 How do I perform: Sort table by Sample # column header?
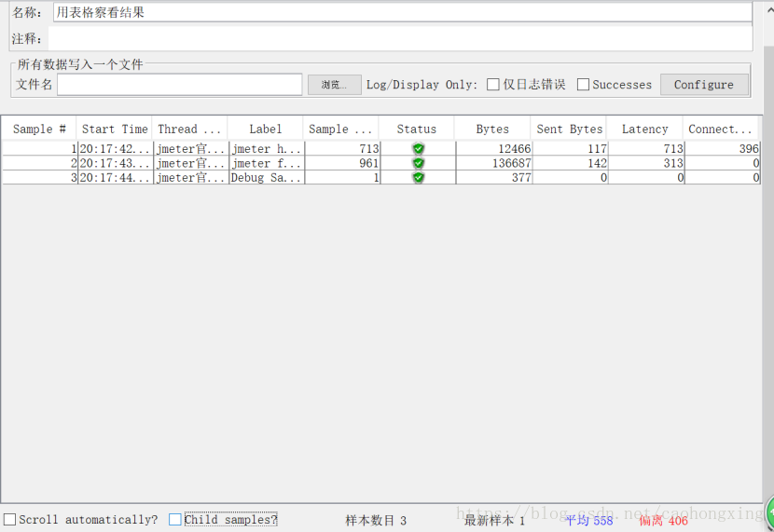[39, 129]
